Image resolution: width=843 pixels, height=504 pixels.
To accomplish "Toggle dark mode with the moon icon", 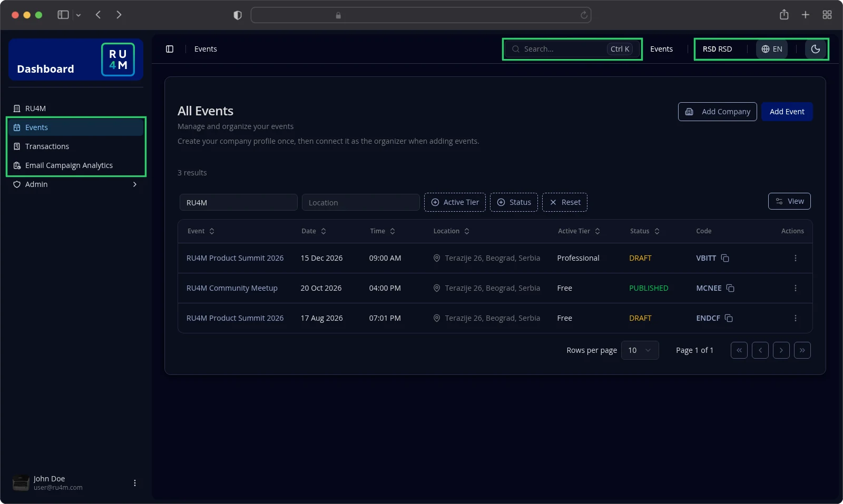I will (x=816, y=49).
